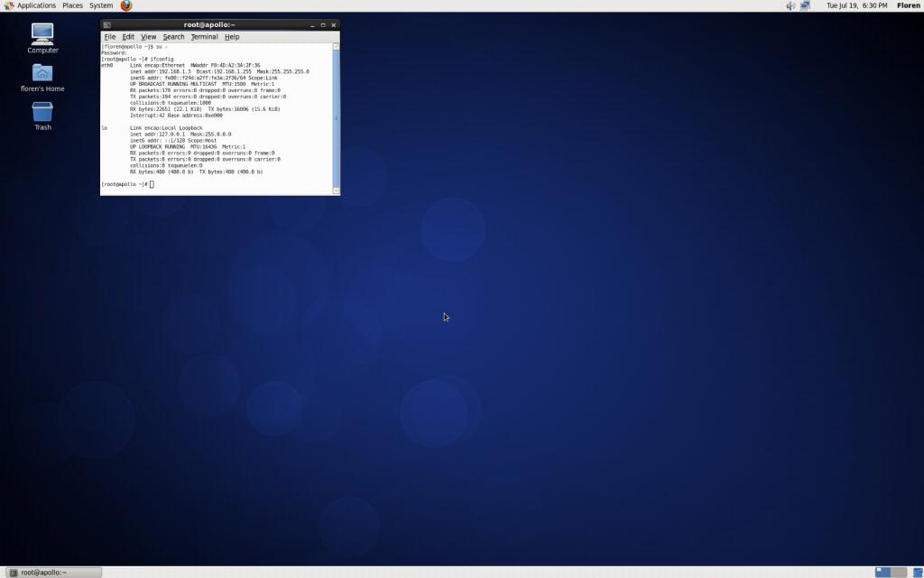Click the date and time clock
924x578 pixels.
pos(856,5)
